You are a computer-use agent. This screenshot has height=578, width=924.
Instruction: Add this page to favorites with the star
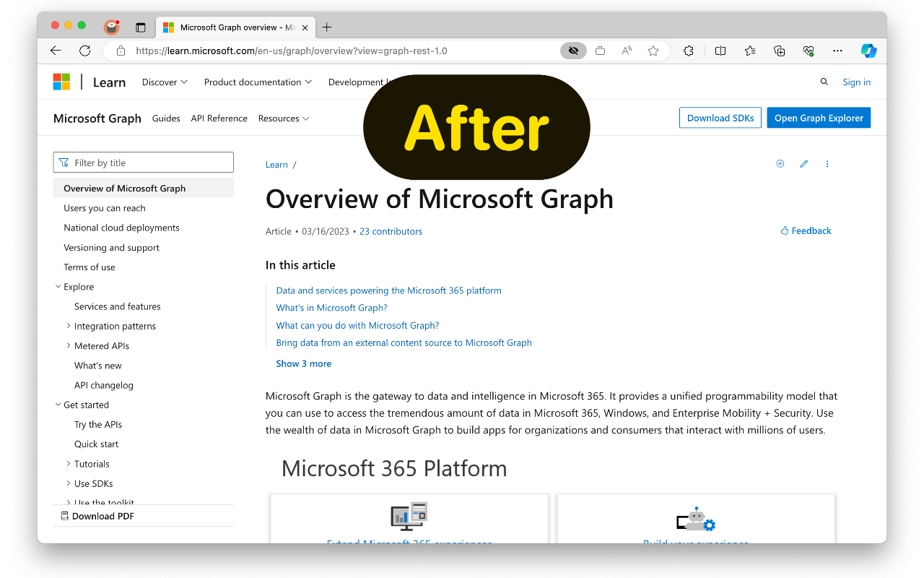653,51
